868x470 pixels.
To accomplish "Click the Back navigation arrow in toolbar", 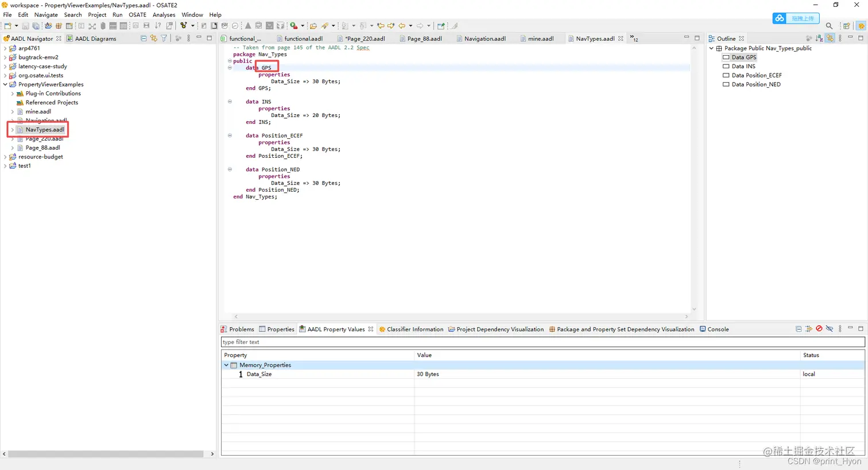I will point(402,26).
